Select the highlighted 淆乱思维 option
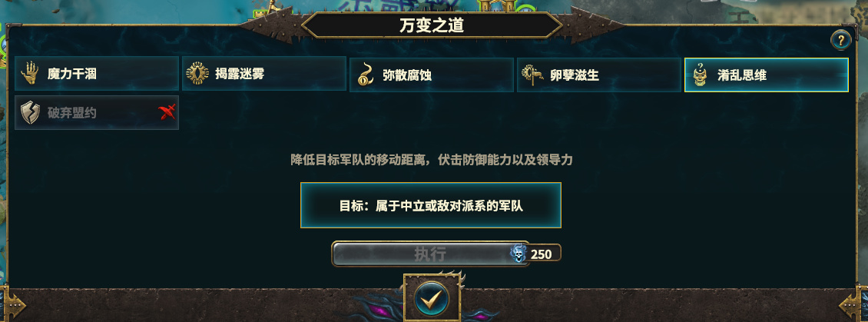The image size is (868, 322). click(767, 75)
